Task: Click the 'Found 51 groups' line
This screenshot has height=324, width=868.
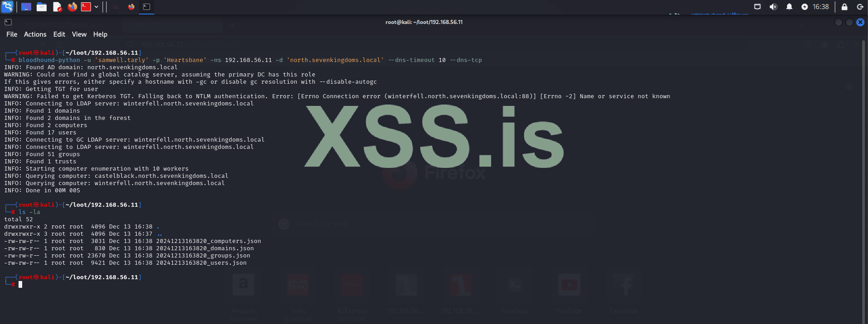Action: (x=42, y=154)
